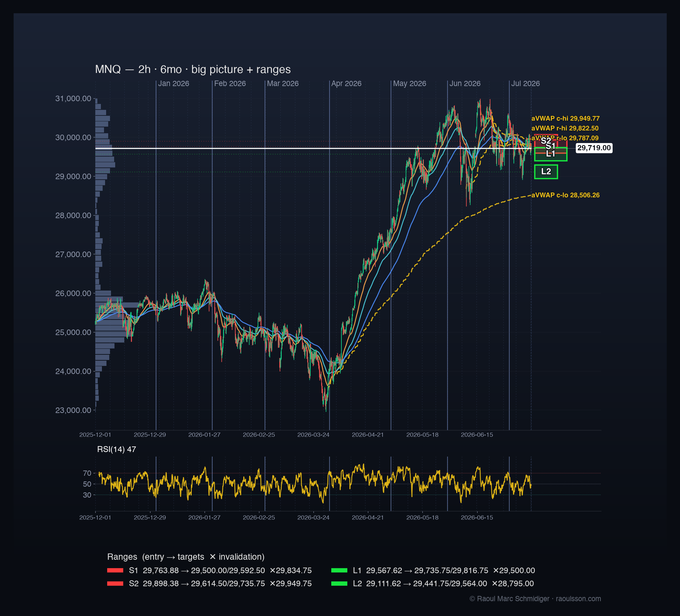Select the Jan 2026 month marker
The width and height of the screenshot is (680, 616).
pyautogui.click(x=173, y=84)
